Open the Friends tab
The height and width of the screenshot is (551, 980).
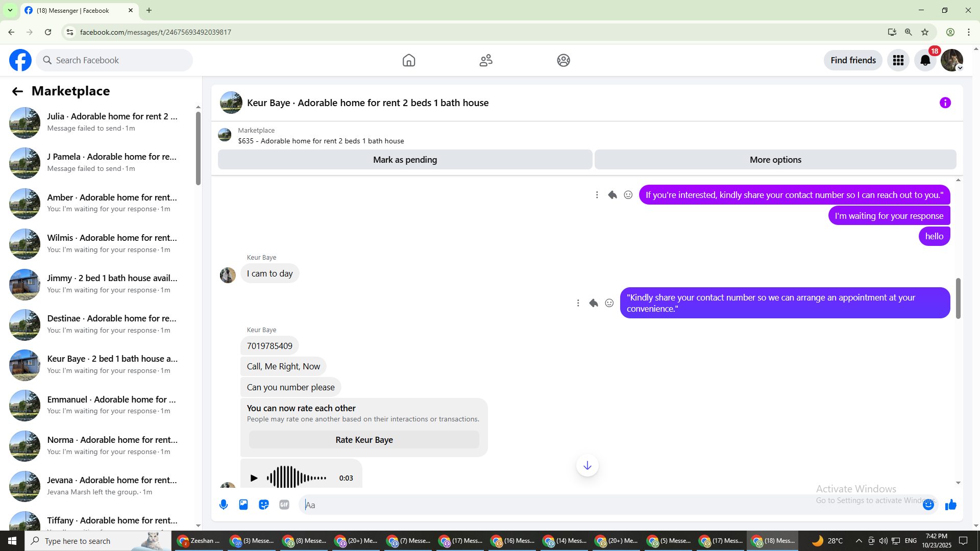point(486,60)
